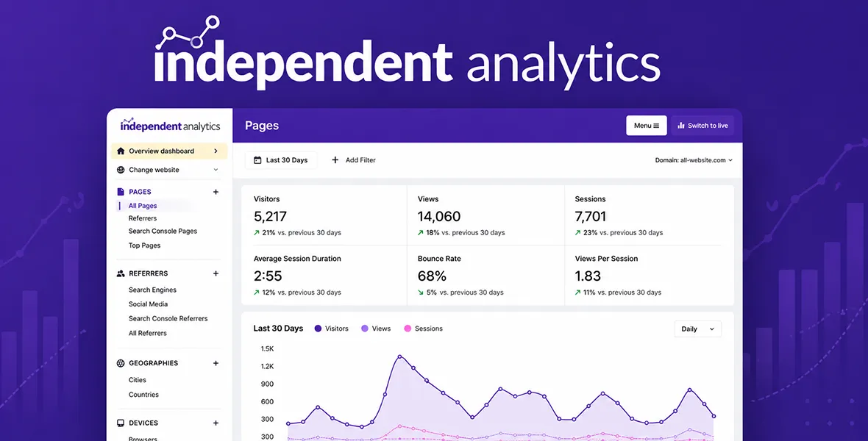Click the Bounce Rate value 68%

[x=432, y=276]
